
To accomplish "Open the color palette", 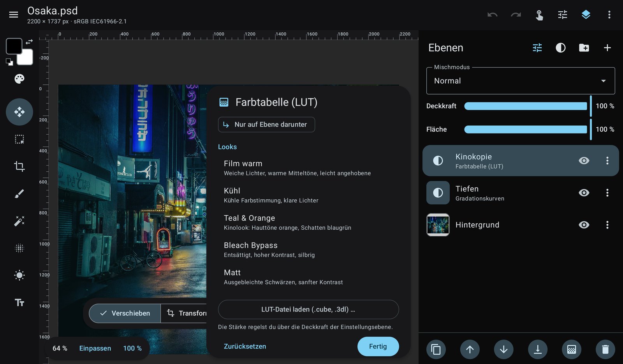I will (19, 79).
